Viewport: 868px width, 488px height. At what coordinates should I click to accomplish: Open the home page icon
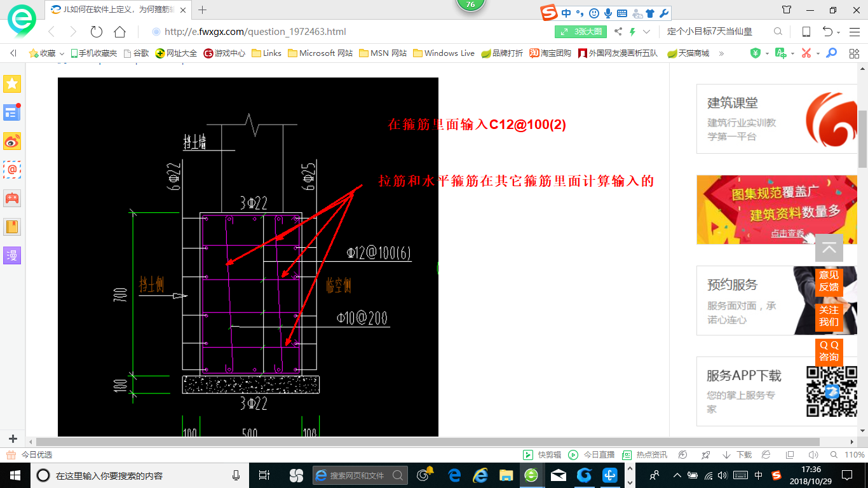click(119, 32)
